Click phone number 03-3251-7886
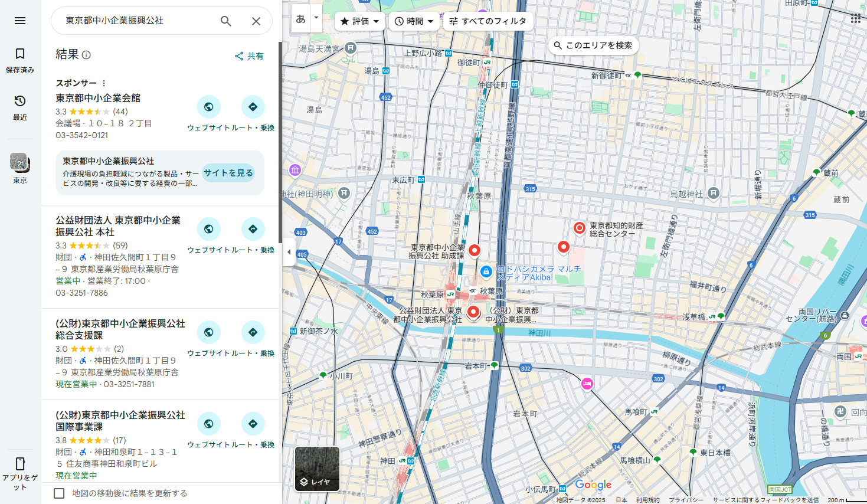Viewport: 867px width, 504px height. [81, 293]
